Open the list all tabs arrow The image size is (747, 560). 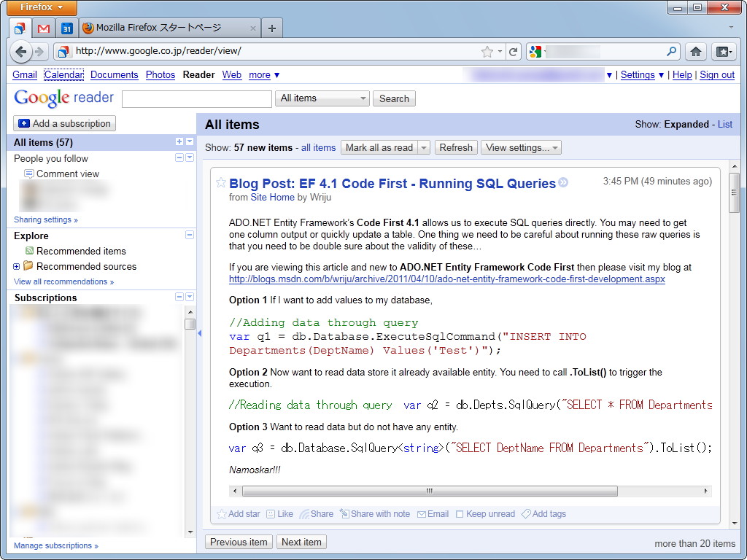(731, 28)
